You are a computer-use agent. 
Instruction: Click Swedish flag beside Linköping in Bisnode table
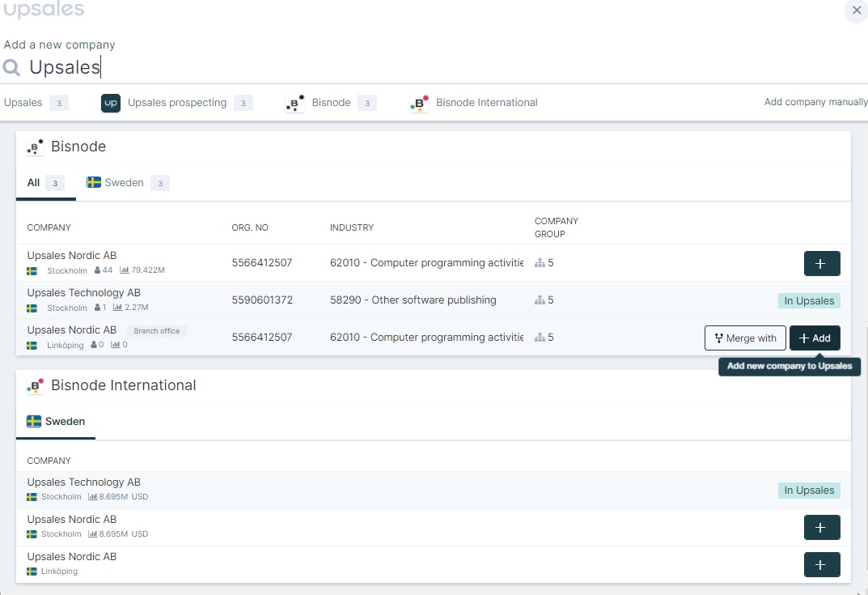point(32,345)
